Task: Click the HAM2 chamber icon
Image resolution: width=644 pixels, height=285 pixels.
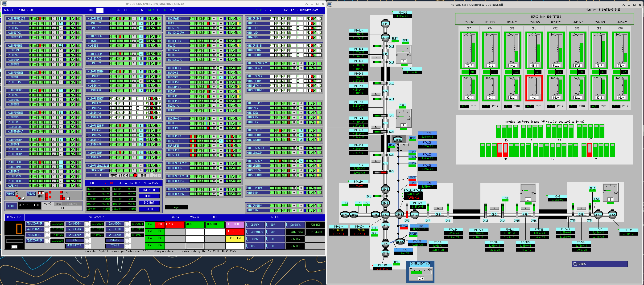Action: coord(354,215)
